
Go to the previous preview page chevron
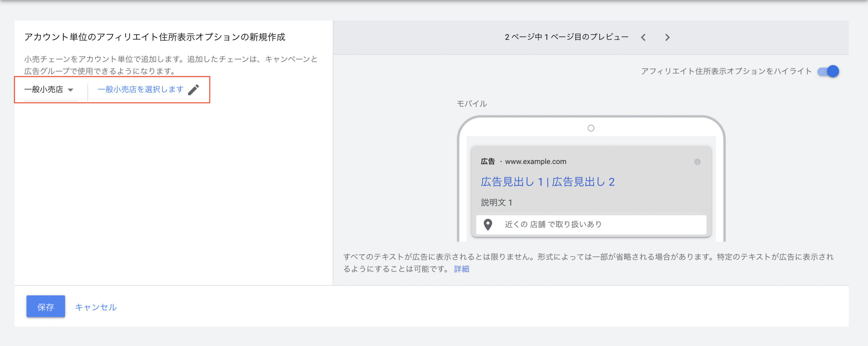coord(643,37)
